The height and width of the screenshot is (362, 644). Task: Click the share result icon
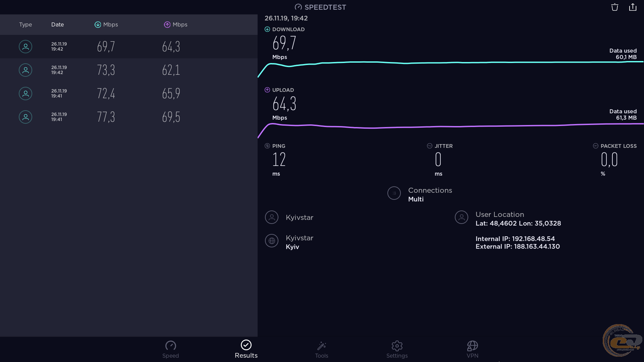[633, 7]
